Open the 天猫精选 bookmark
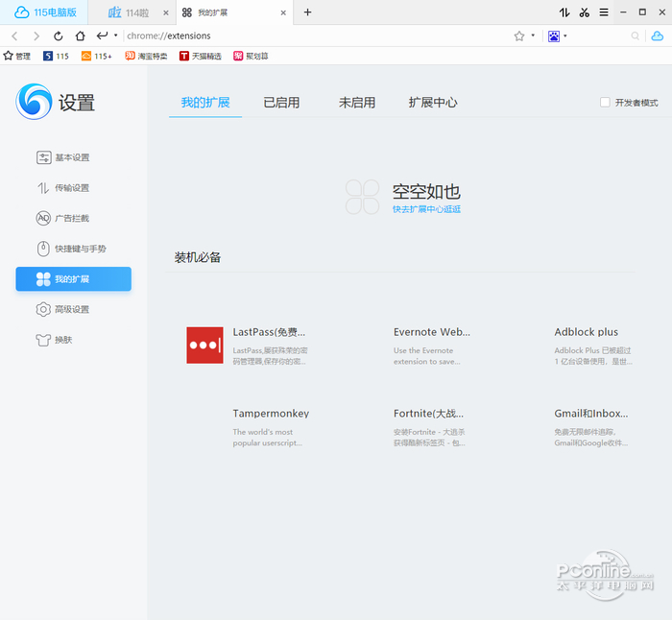Image resolution: width=672 pixels, height=620 pixels. pos(201,56)
